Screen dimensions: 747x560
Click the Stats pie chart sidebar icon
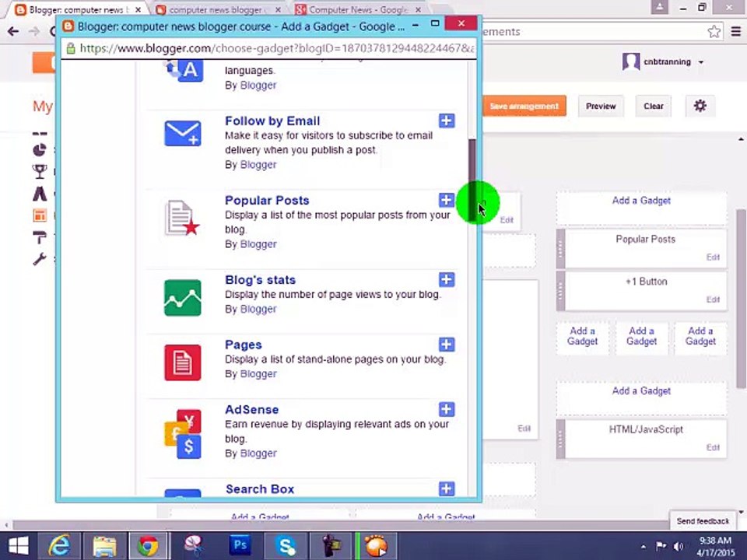(x=40, y=150)
